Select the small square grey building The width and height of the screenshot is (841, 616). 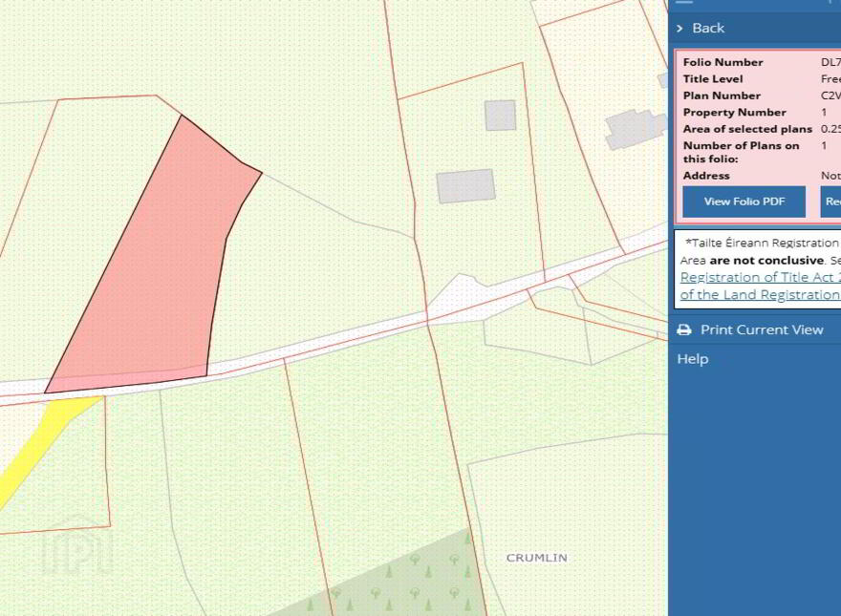[501, 116]
